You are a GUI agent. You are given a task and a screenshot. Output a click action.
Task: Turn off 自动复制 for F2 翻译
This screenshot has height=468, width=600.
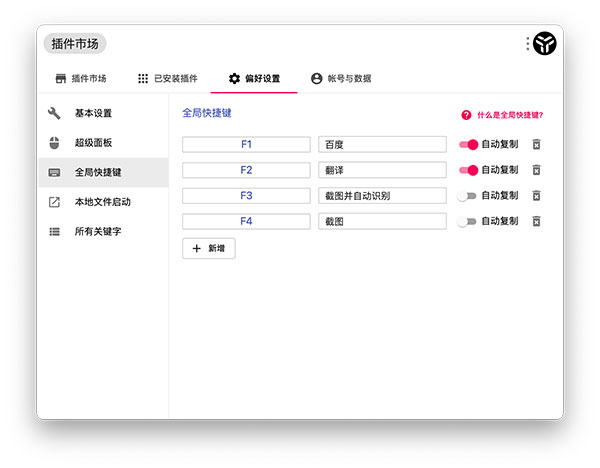468,170
